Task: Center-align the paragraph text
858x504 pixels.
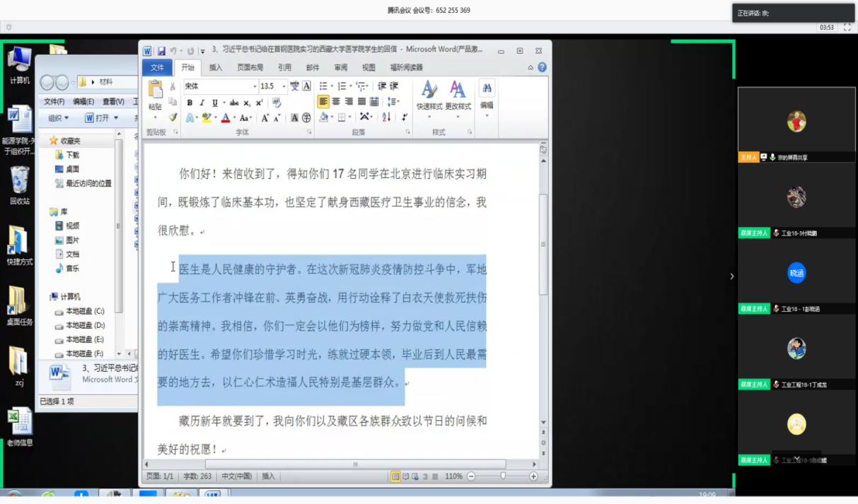Action: 336,102
